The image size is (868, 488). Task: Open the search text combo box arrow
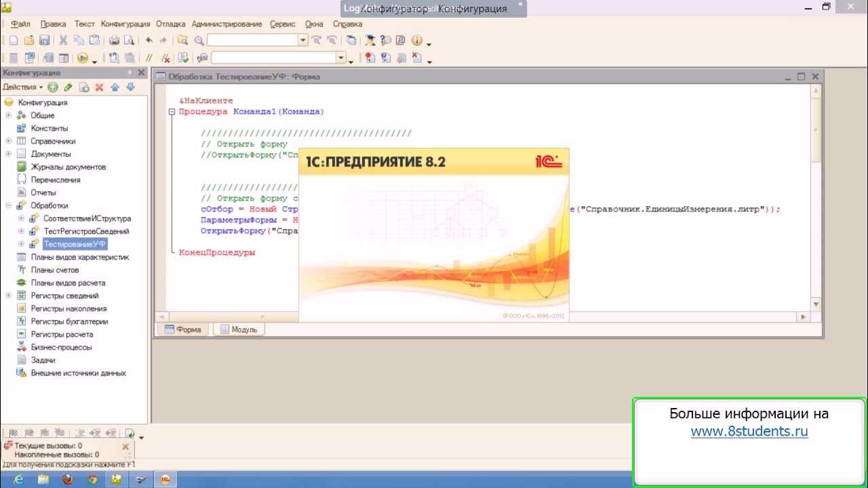(x=303, y=41)
